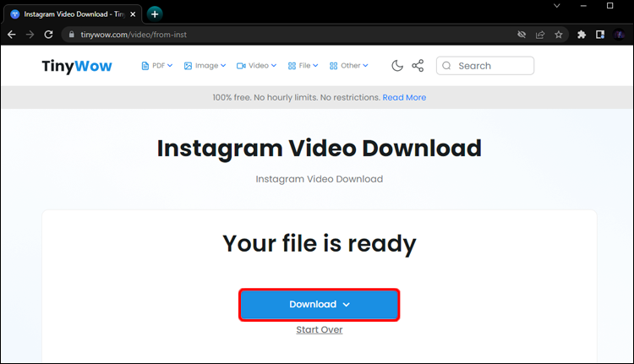634x364 pixels.
Task: Open the Read More link
Action: (404, 97)
